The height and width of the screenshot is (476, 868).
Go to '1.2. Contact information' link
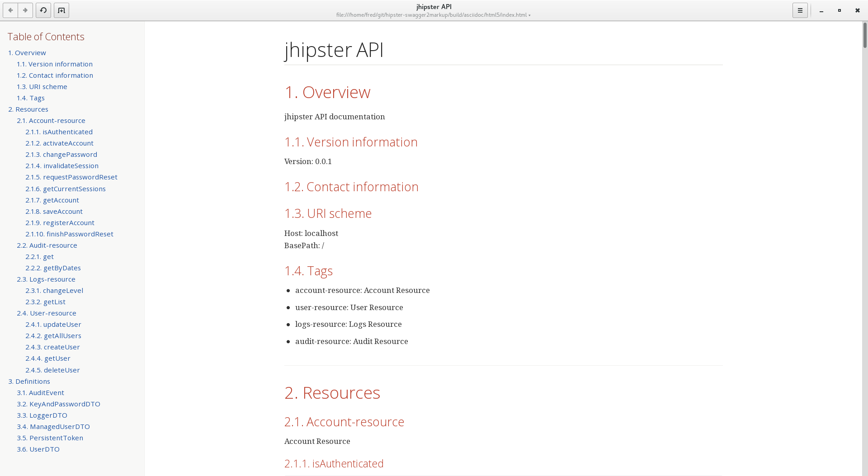[x=55, y=75]
